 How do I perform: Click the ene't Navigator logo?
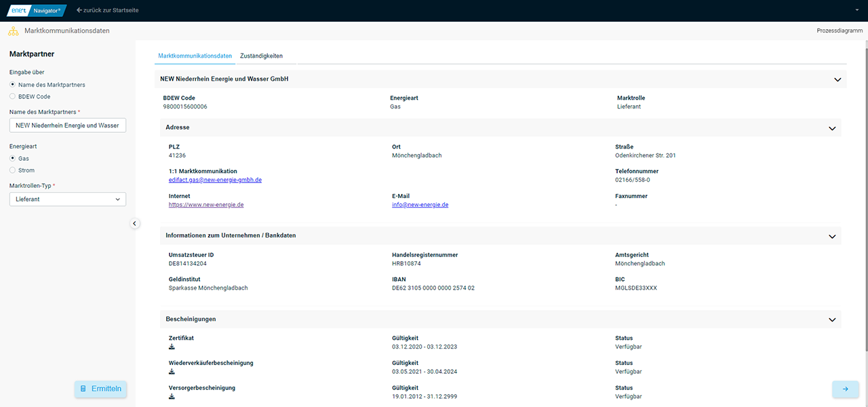pos(37,10)
